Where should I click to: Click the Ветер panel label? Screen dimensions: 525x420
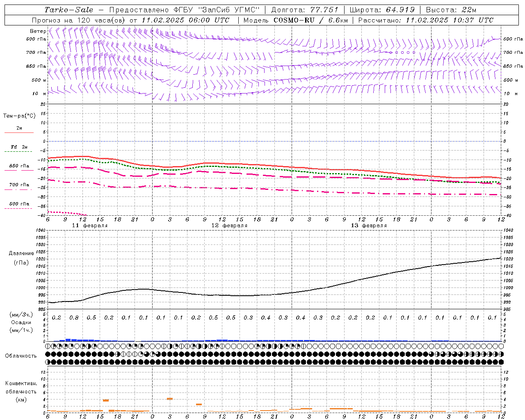[38, 31]
